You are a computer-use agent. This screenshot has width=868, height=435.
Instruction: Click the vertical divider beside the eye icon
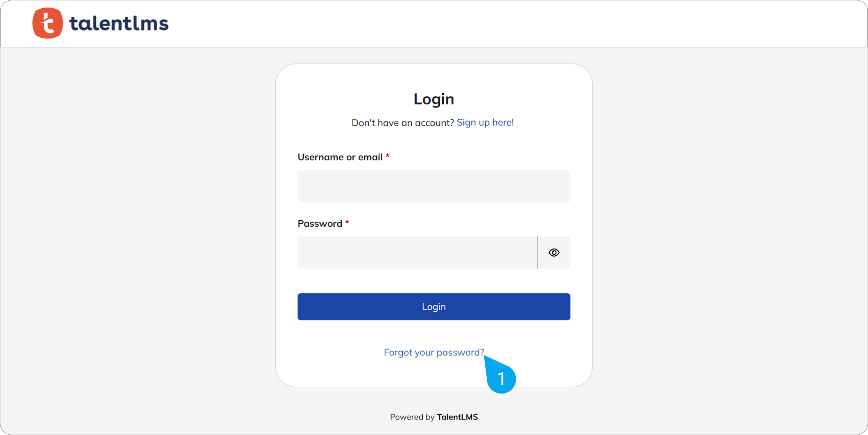click(538, 252)
